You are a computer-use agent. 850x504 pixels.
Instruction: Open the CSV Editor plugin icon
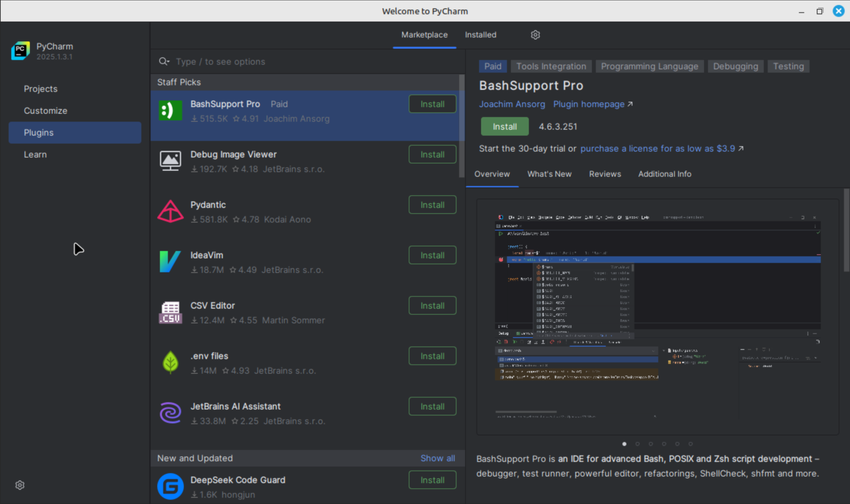click(170, 312)
